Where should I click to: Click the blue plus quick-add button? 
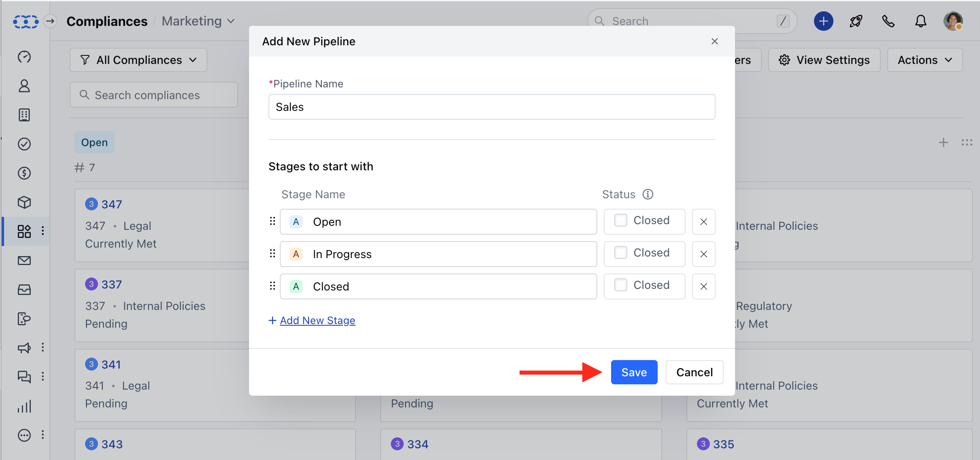[824, 21]
